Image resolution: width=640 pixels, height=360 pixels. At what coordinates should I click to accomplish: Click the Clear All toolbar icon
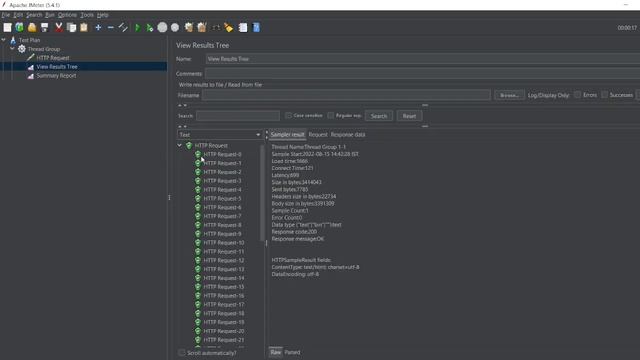point(202,27)
